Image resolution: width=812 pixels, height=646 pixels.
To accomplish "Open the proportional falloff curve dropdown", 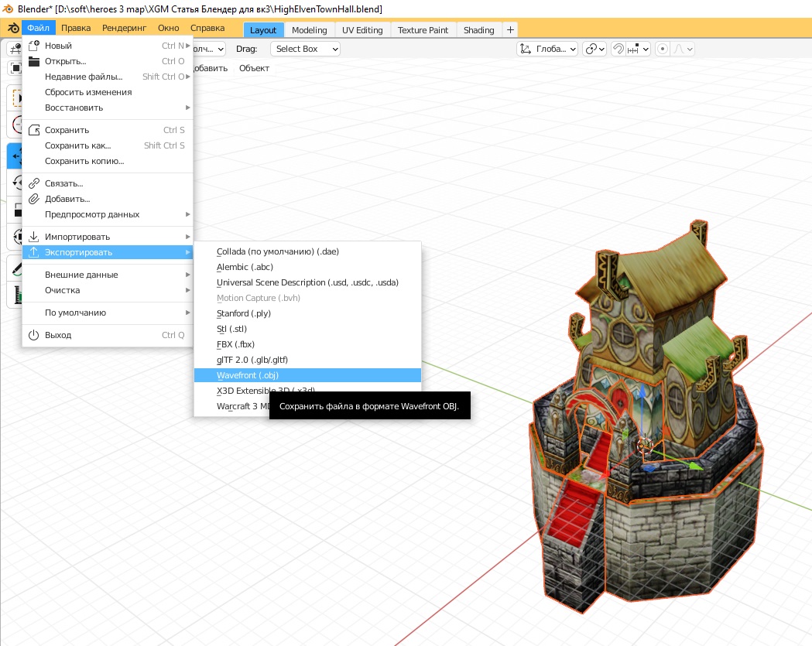I will pos(683,49).
